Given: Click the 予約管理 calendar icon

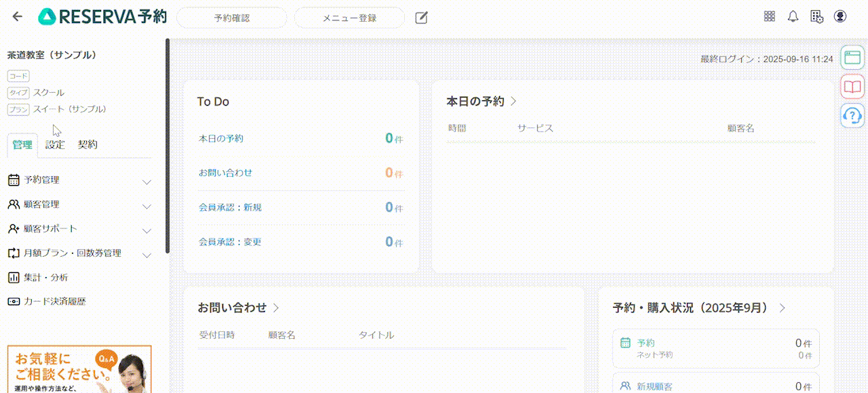Looking at the screenshot, I should [x=13, y=180].
